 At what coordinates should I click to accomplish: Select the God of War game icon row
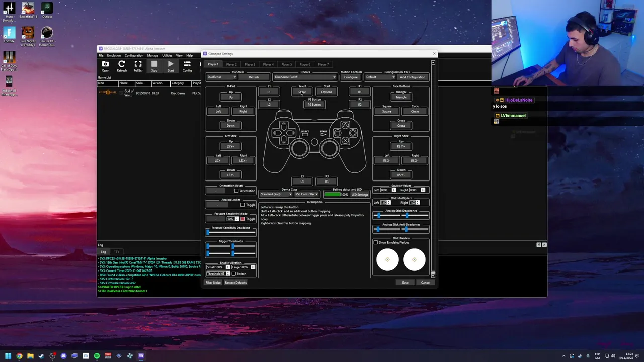(x=107, y=93)
